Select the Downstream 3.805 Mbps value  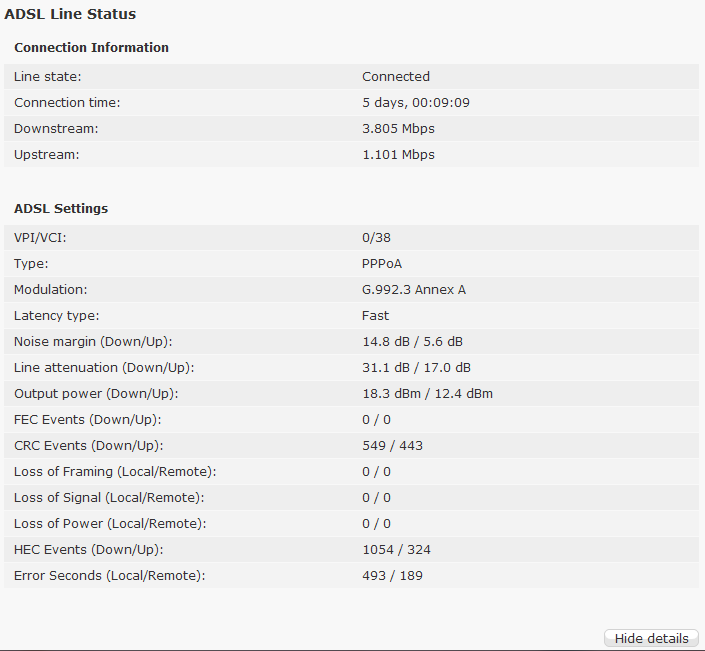[x=398, y=129]
